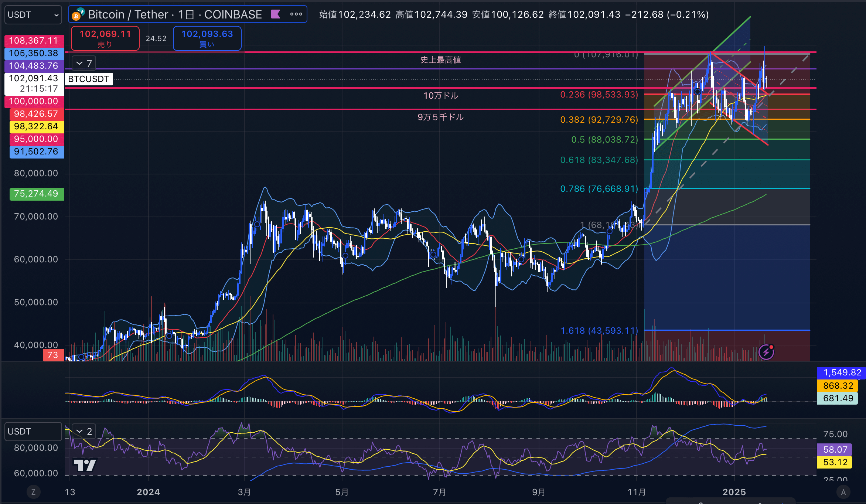The image size is (866, 504).
Task: Click the red sell button 102,069.11
Action: point(105,38)
